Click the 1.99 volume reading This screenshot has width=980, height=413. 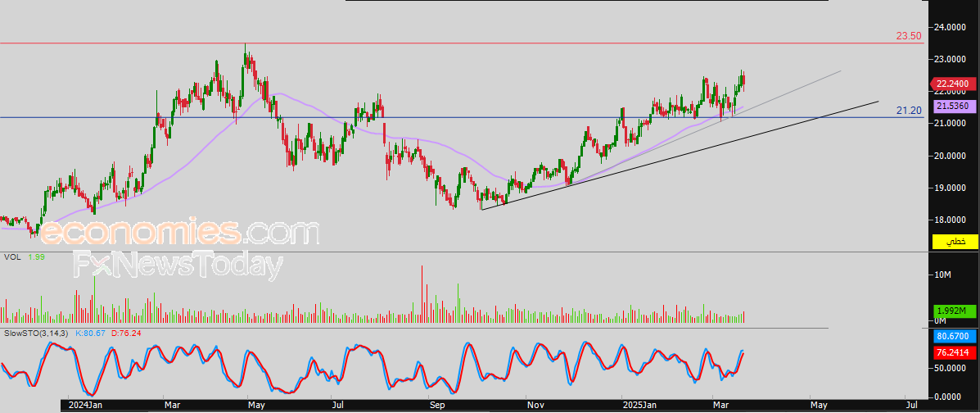(x=36, y=256)
